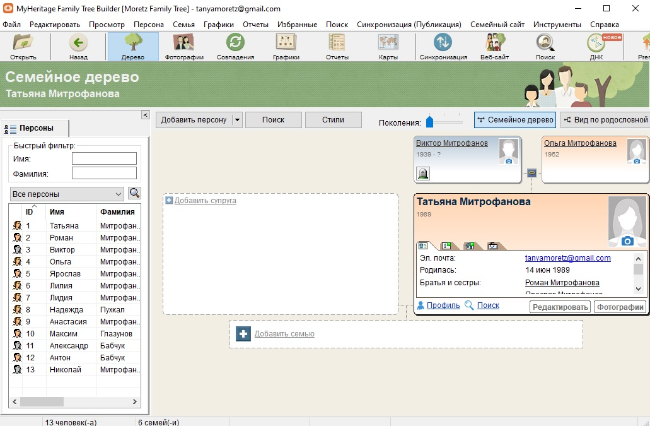Screen dimensions: 650x426
Task: Switch to third tab icon on Татьяна's card
Action: 470,246
